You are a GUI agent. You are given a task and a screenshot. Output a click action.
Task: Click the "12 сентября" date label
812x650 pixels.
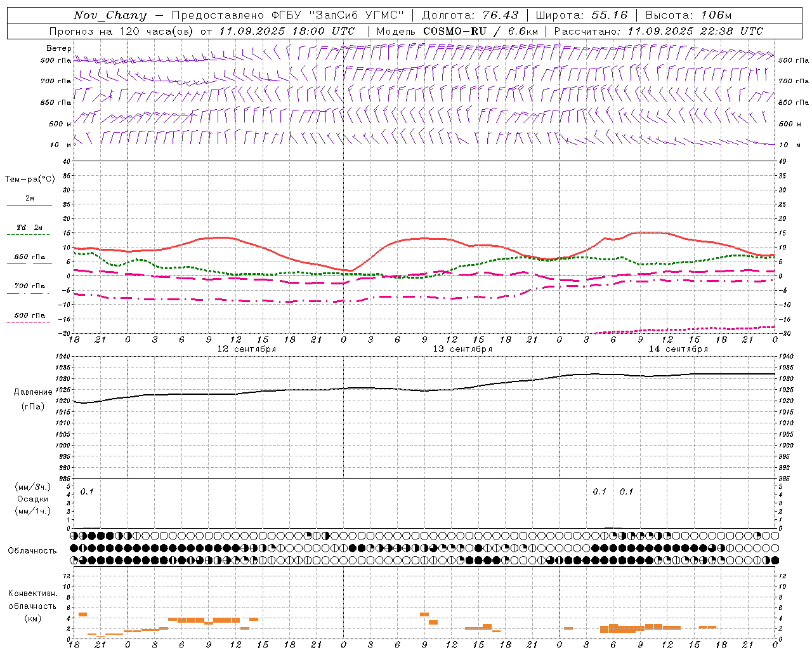coord(247,349)
